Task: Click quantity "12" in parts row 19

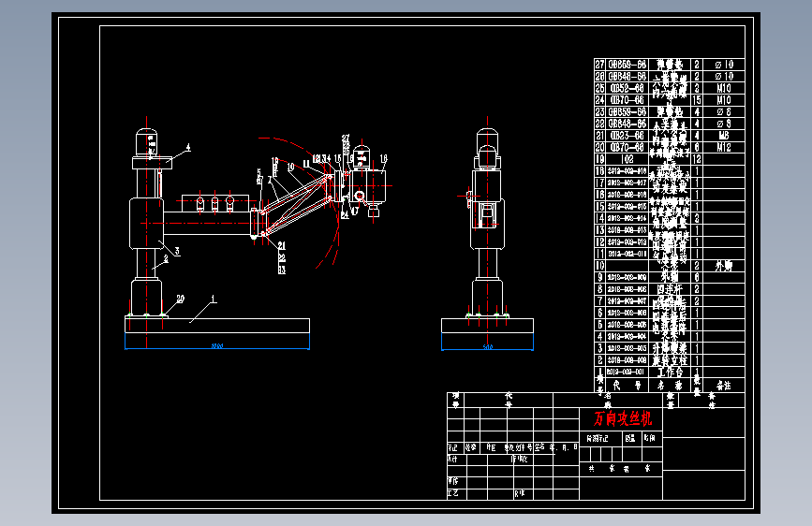Action: tap(697, 159)
